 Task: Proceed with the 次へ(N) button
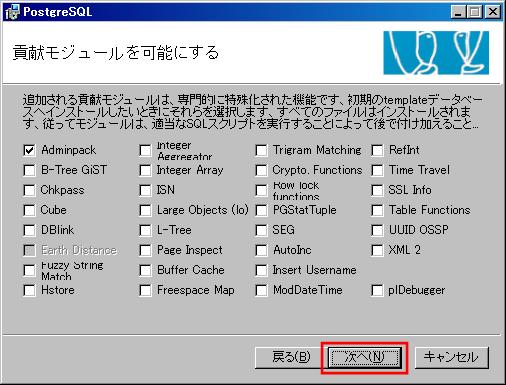click(x=364, y=357)
